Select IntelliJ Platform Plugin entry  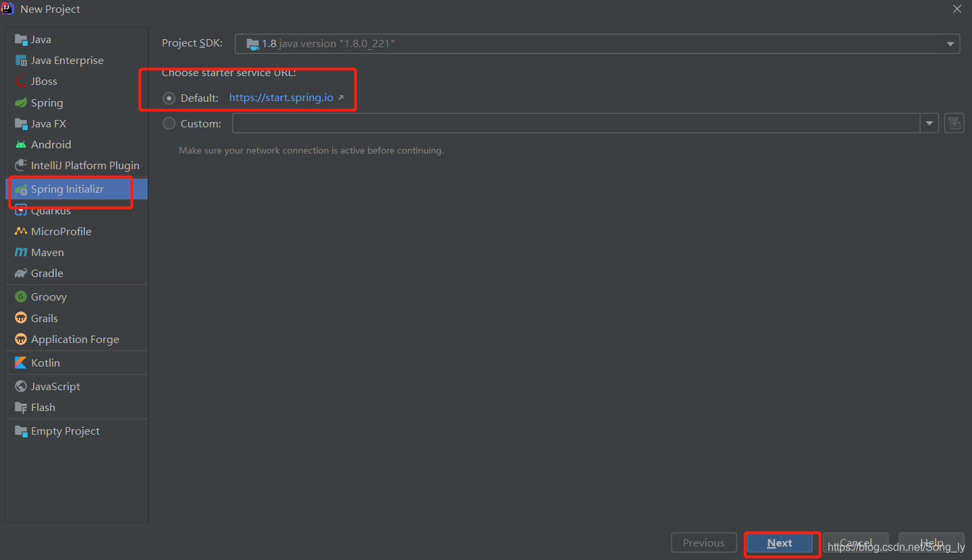coord(85,165)
